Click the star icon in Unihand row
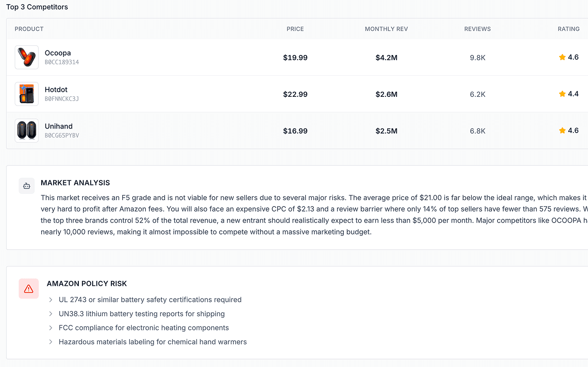This screenshot has height=367, width=588. [562, 131]
